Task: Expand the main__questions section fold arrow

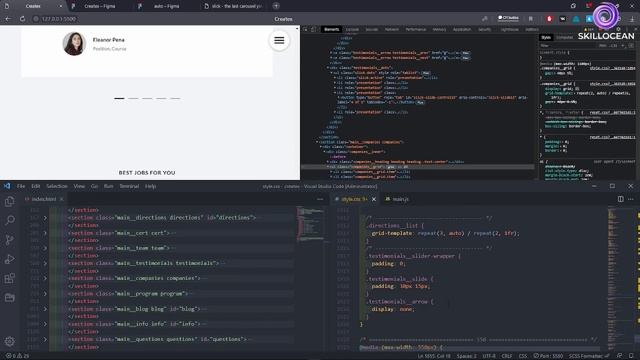Action: pyautogui.click(x=45, y=339)
